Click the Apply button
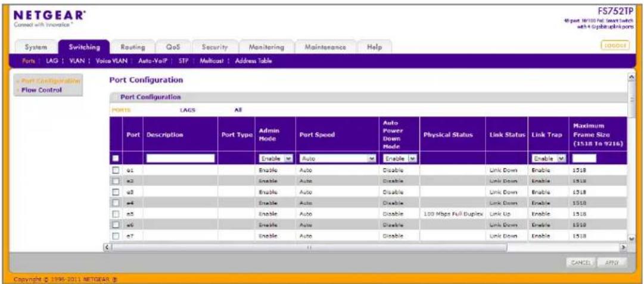Viewport: 644px width, 284px height. [612, 262]
